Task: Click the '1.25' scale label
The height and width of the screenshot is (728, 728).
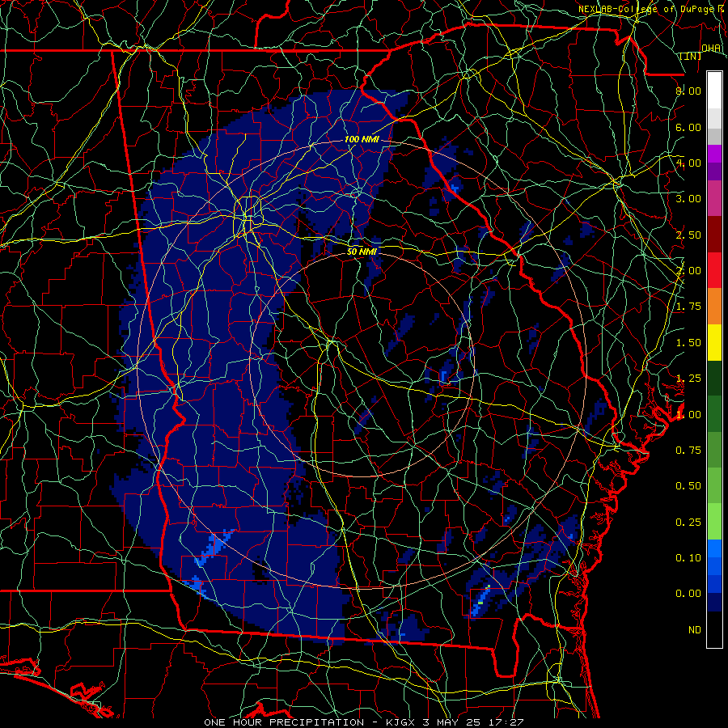Action: click(x=688, y=379)
